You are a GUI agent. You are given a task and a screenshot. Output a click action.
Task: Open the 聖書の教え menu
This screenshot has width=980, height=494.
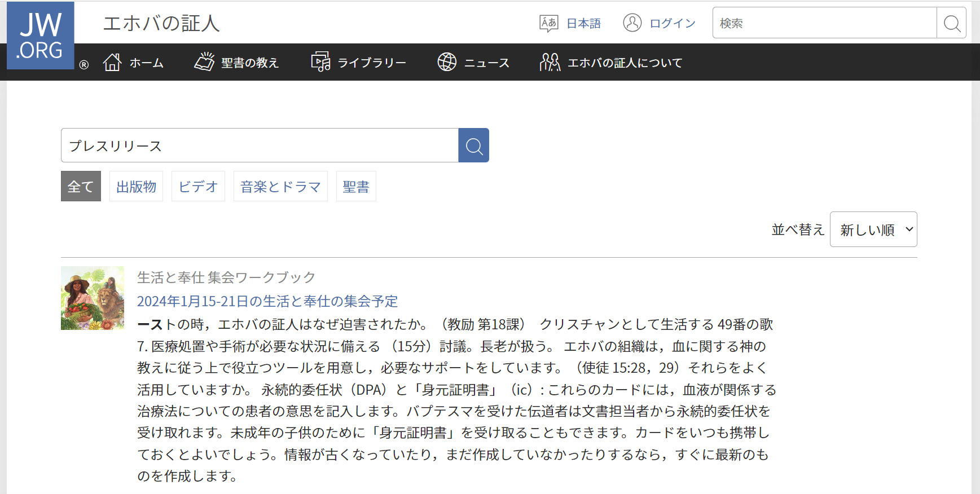coord(250,63)
